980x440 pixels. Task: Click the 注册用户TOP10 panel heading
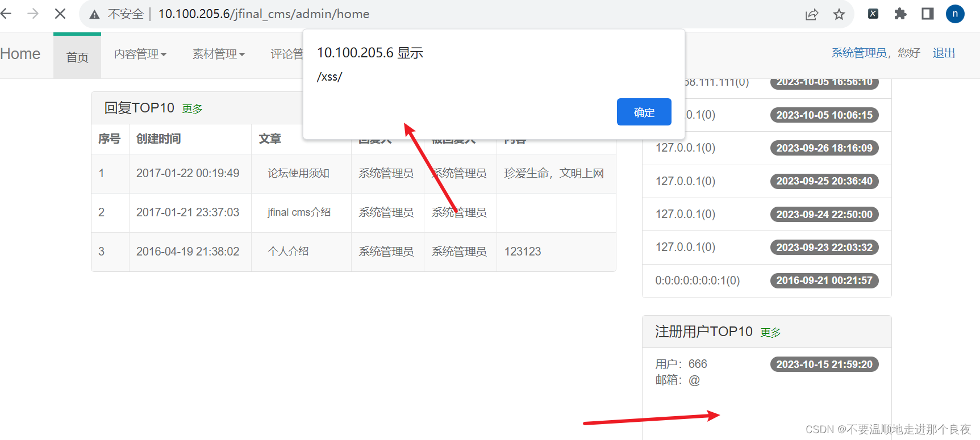pyautogui.click(x=704, y=332)
